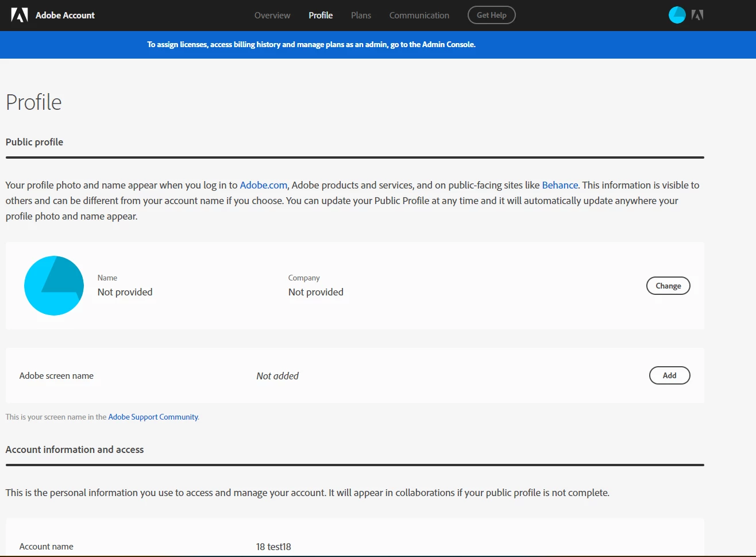Viewport: 756px width, 557px height.
Task: Click Change to edit public profile
Action: pos(668,286)
